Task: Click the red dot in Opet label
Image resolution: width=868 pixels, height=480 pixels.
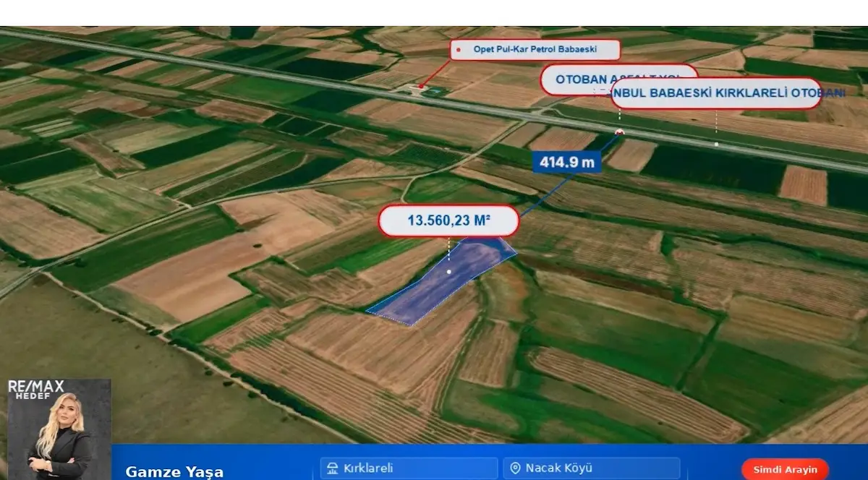Action: pyautogui.click(x=459, y=50)
